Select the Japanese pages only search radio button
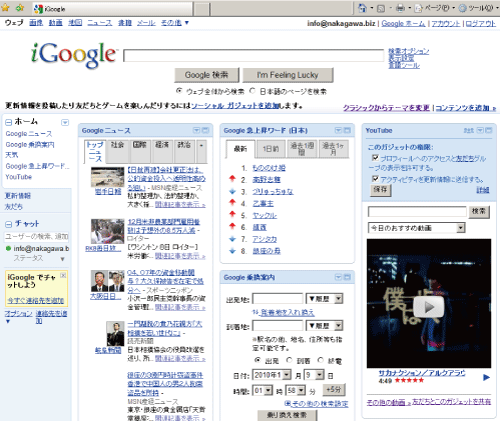Viewport: 500px width, 421px height. point(253,91)
